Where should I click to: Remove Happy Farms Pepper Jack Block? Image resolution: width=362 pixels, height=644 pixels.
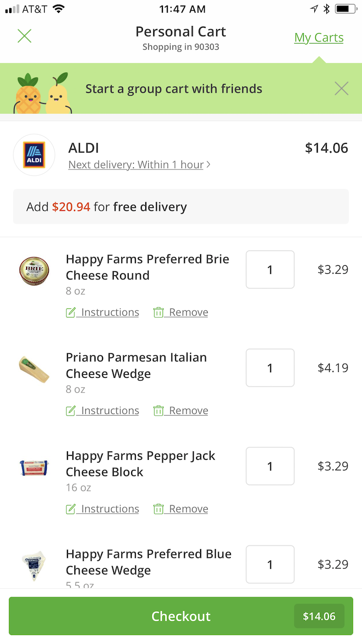click(180, 509)
